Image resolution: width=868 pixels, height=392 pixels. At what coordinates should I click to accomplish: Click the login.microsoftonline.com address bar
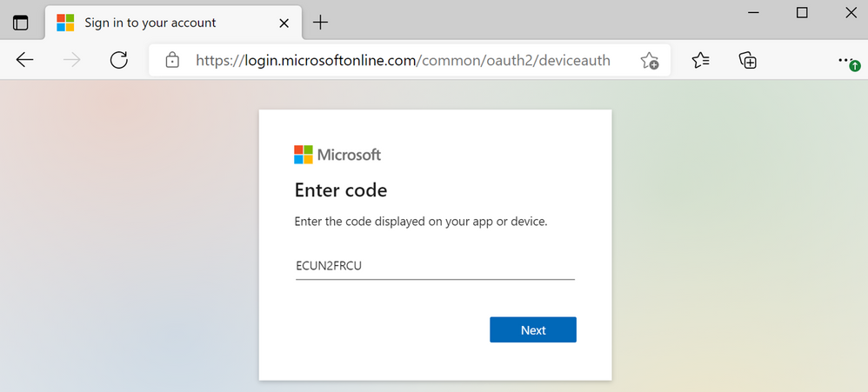(403, 60)
